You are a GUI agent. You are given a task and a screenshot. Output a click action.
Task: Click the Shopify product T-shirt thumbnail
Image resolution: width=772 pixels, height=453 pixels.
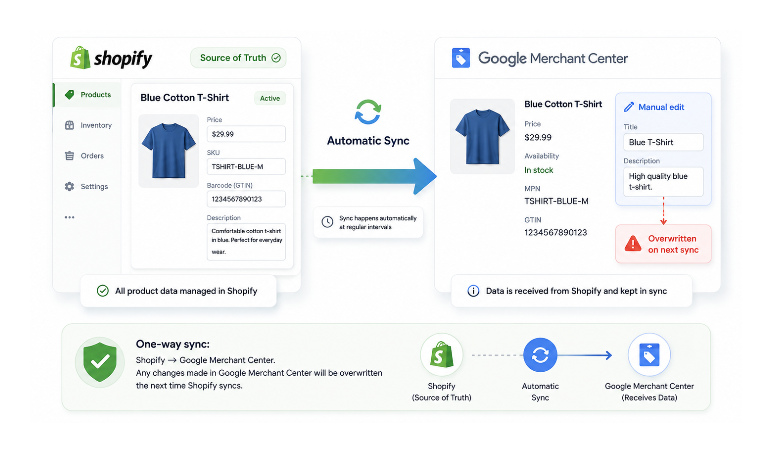click(x=169, y=151)
